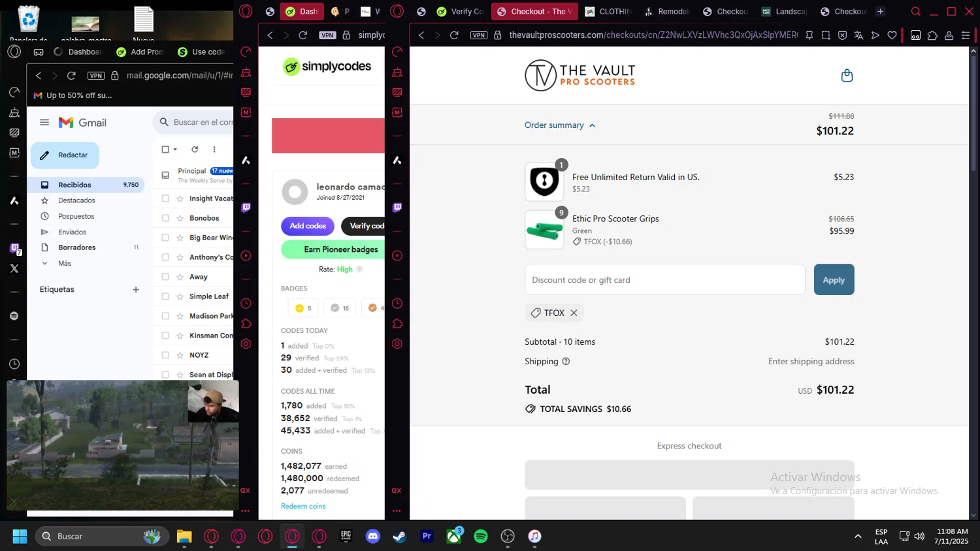Select the Insight Vacations email checkbox

pyautogui.click(x=165, y=198)
